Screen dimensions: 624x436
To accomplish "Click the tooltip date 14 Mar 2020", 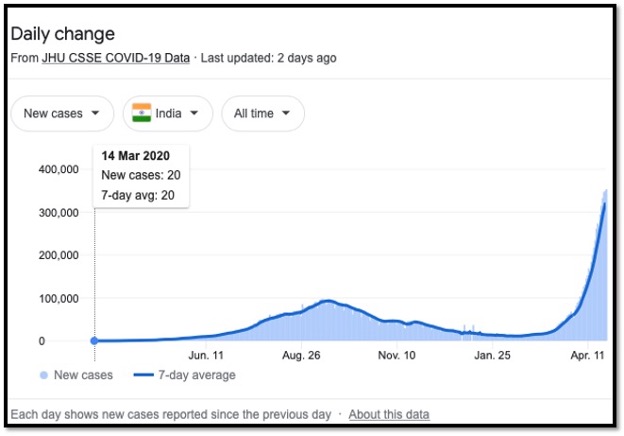I will (x=135, y=156).
